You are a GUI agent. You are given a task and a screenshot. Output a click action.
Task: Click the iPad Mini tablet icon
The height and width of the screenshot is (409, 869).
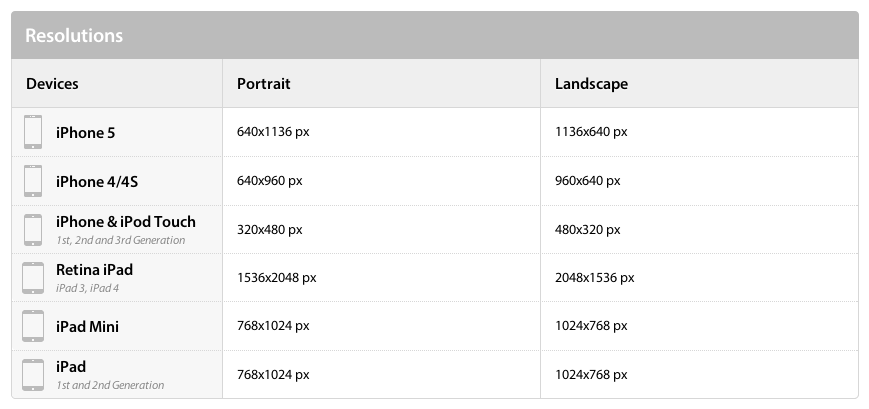tap(33, 326)
